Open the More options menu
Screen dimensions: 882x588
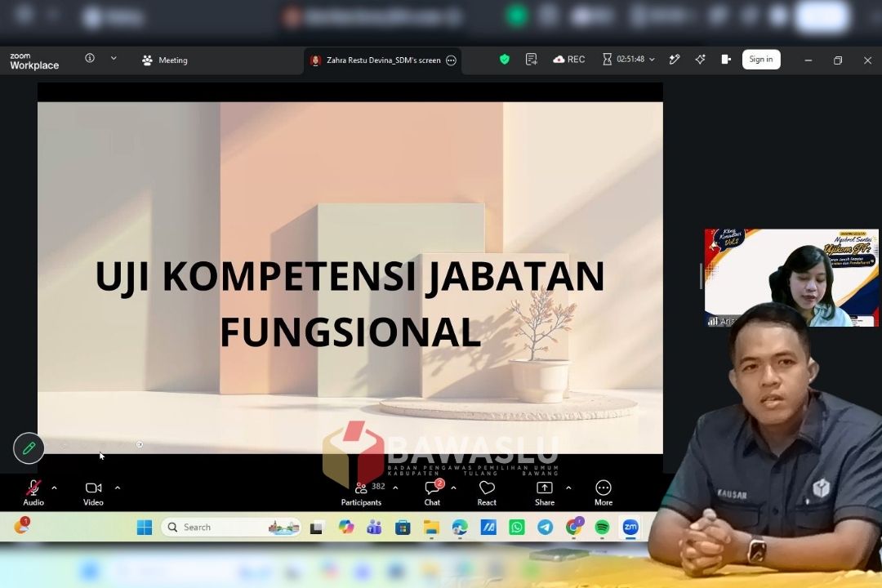[603, 493]
